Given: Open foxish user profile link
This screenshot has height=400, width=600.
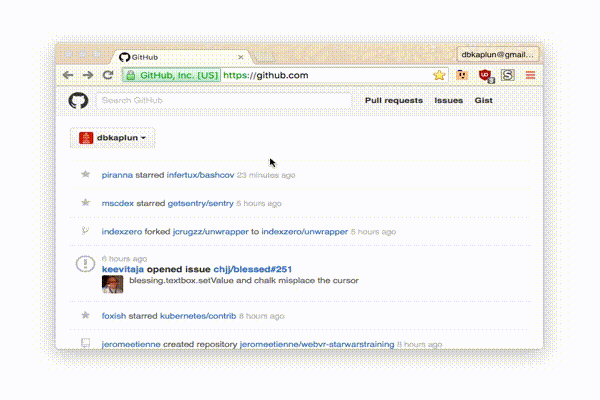Looking at the screenshot, I should point(114,316).
